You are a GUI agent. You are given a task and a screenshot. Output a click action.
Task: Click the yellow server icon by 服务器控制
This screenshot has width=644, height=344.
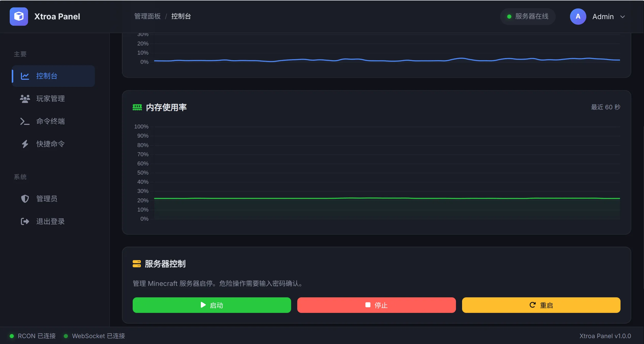[137, 264]
